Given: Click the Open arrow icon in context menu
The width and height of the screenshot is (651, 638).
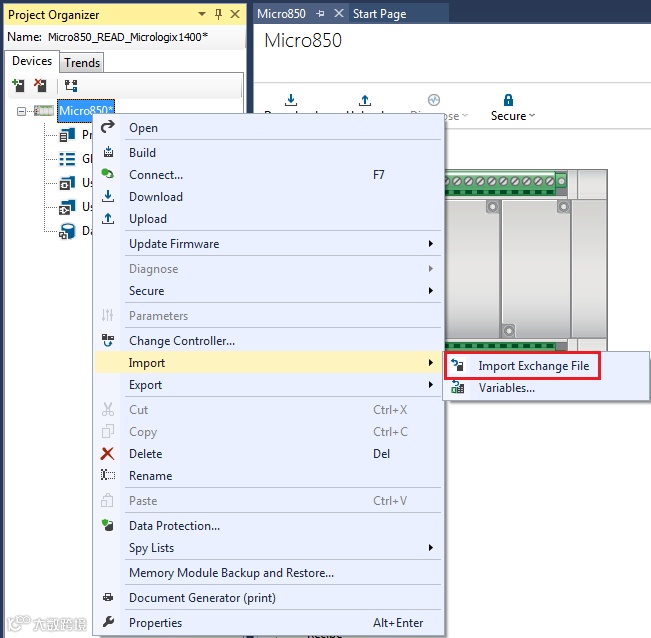Looking at the screenshot, I should tap(108, 127).
